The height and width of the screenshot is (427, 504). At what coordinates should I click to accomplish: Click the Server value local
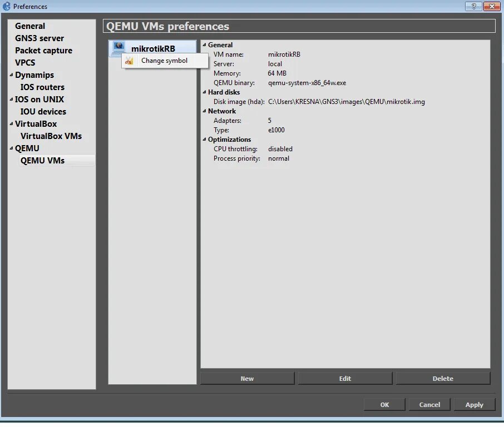275,64
